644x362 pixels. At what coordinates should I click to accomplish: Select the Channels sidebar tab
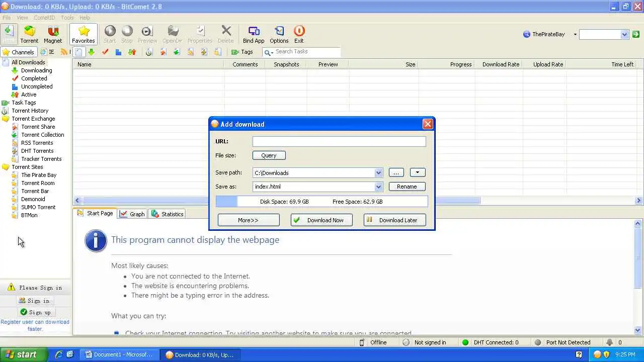click(18, 52)
